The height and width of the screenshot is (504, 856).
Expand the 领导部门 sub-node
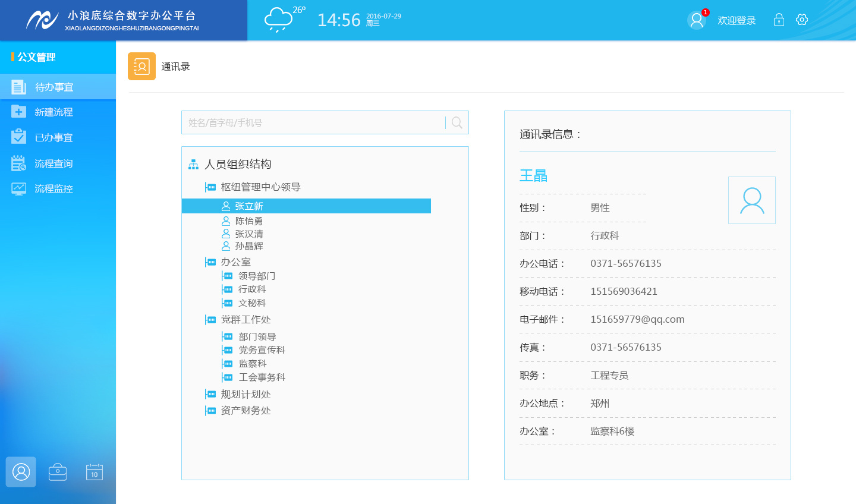click(x=227, y=276)
